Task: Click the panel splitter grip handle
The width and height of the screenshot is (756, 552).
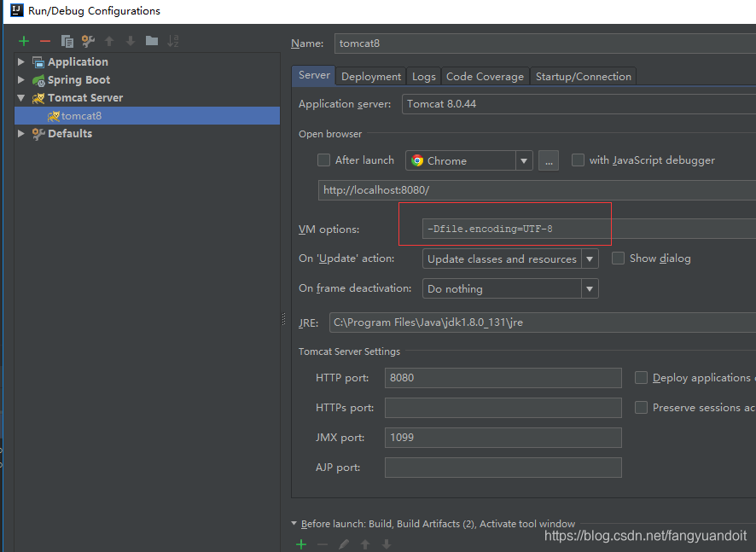Action: coord(283,319)
